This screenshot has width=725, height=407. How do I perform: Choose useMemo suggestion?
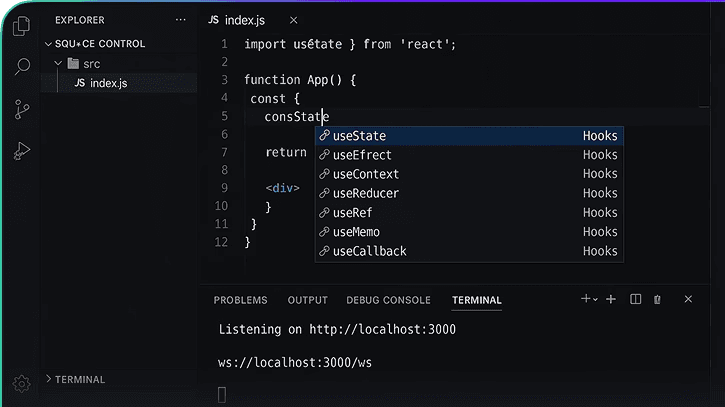469,232
